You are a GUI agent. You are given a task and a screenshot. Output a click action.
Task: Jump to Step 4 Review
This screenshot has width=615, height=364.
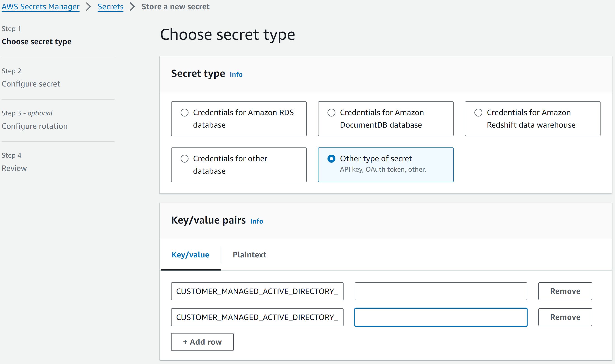point(14,168)
